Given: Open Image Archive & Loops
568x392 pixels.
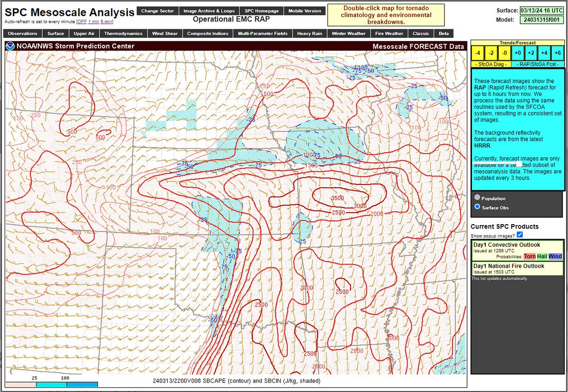Looking at the screenshot, I should (x=209, y=11).
